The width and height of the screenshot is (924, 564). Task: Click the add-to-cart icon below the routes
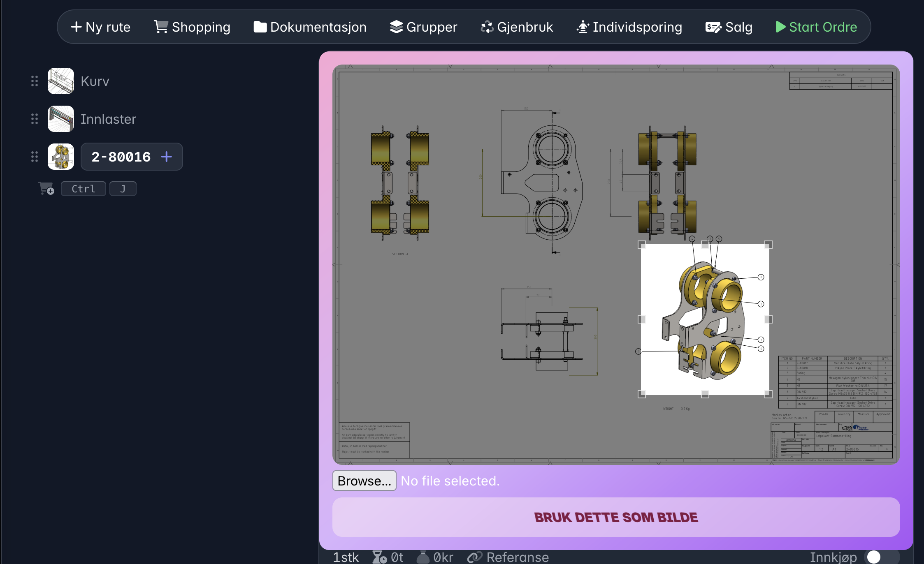click(x=46, y=188)
